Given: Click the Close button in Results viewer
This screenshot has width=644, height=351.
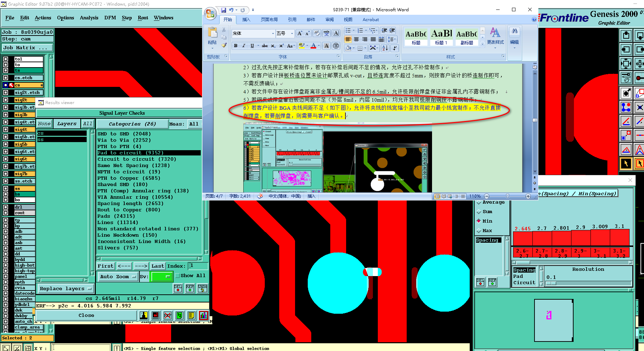Looking at the screenshot, I should pyautogui.click(x=86, y=315).
